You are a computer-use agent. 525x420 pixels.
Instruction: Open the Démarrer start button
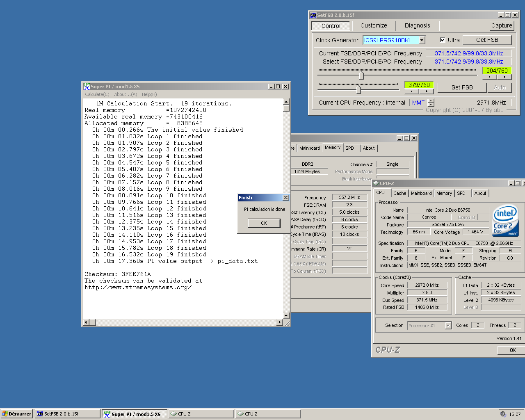point(16,414)
